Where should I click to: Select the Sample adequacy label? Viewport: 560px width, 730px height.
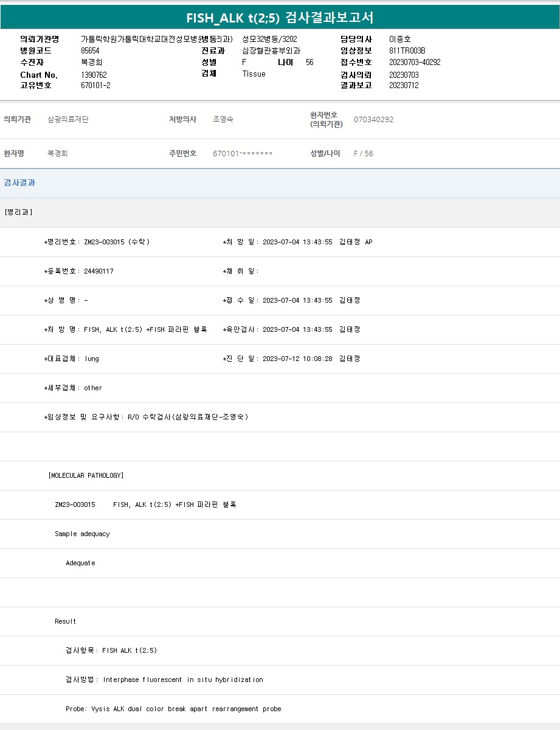coord(82,534)
